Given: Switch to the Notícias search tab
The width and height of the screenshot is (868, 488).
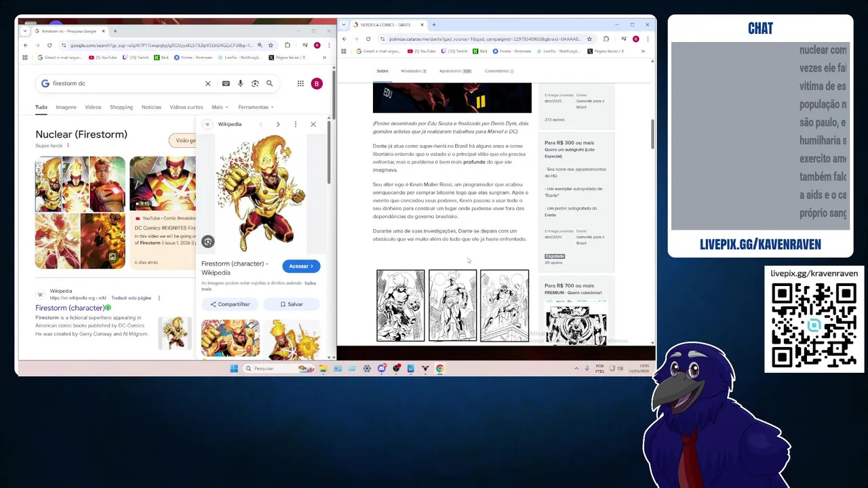Looking at the screenshot, I should coord(151,107).
